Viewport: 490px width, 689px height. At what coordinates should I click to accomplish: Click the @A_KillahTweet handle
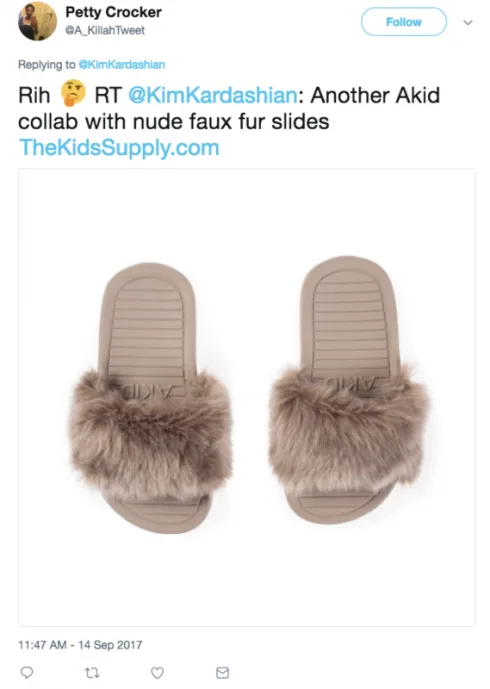pyautogui.click(x=105, y=30)
